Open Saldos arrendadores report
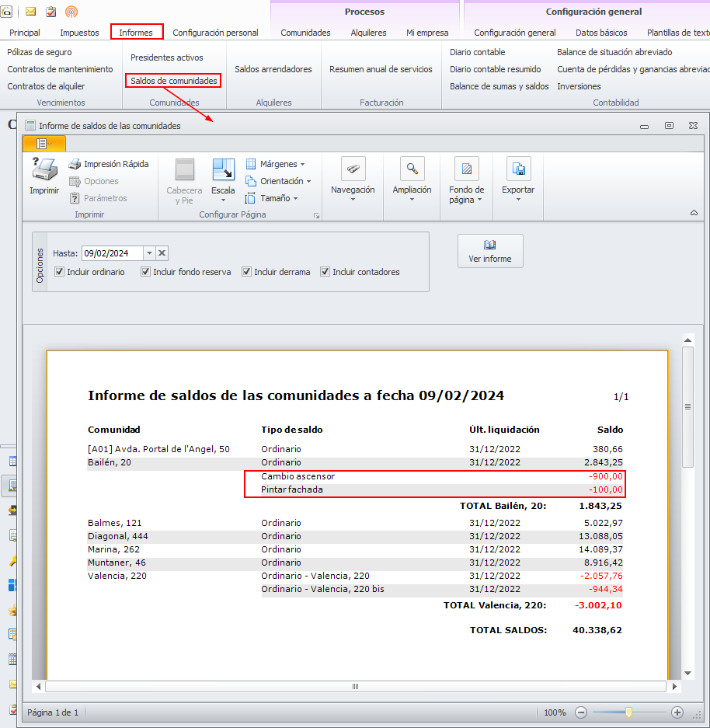Viewport: 710px width, 728px height. [x=273, y=69]
